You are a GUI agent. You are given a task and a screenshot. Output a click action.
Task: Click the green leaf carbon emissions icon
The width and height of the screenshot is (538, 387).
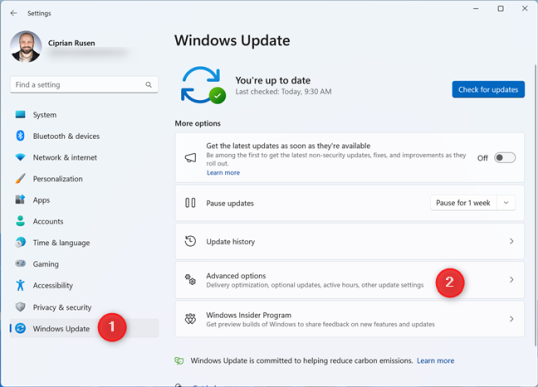click(179, 361)
